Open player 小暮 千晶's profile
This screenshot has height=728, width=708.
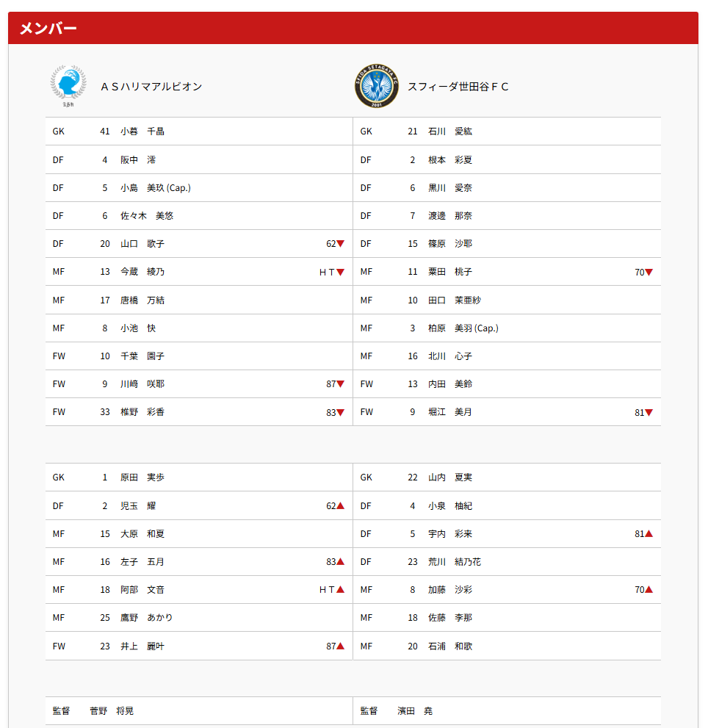pyautogui.click(x=142, y=131)
